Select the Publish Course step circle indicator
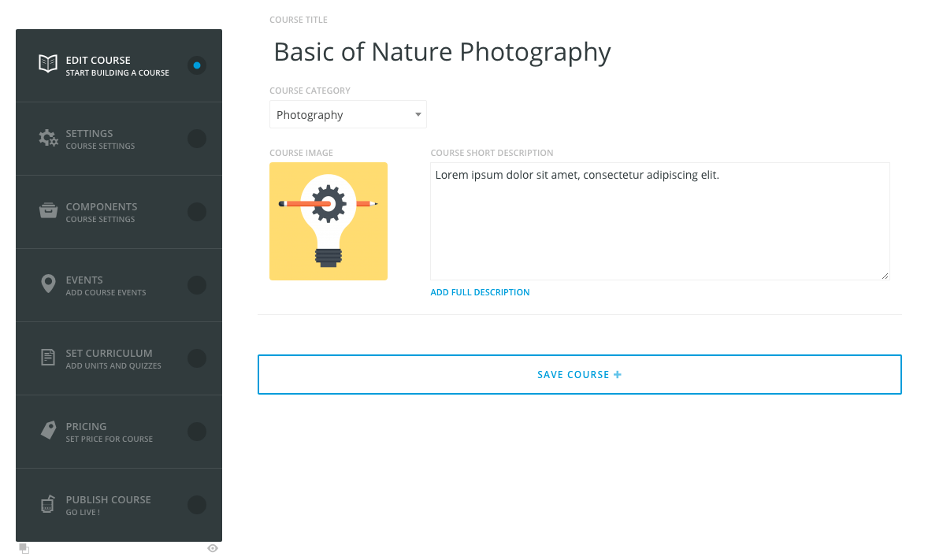This screenshot has height=560, width=943. pos(197,505)
